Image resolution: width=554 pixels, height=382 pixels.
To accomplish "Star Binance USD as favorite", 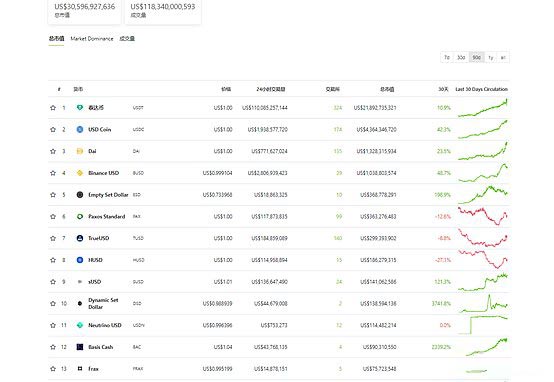I will click(53, 173).
